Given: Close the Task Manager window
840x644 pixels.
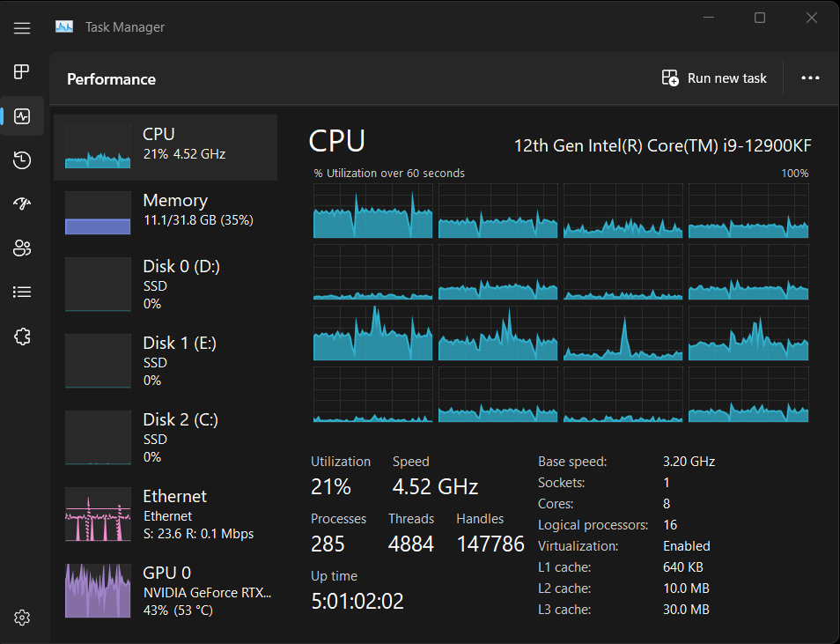Looking at the screenshot, I should click(812, 18).
